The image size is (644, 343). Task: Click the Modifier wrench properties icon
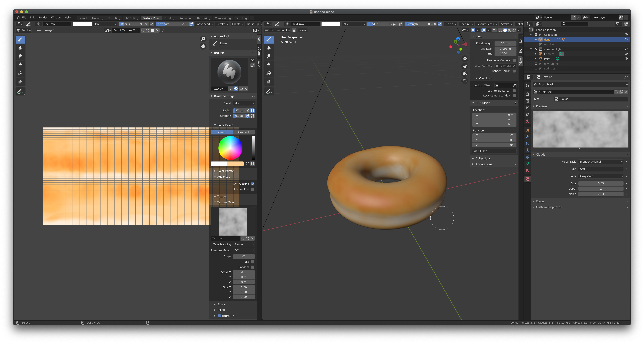[527, 137]
